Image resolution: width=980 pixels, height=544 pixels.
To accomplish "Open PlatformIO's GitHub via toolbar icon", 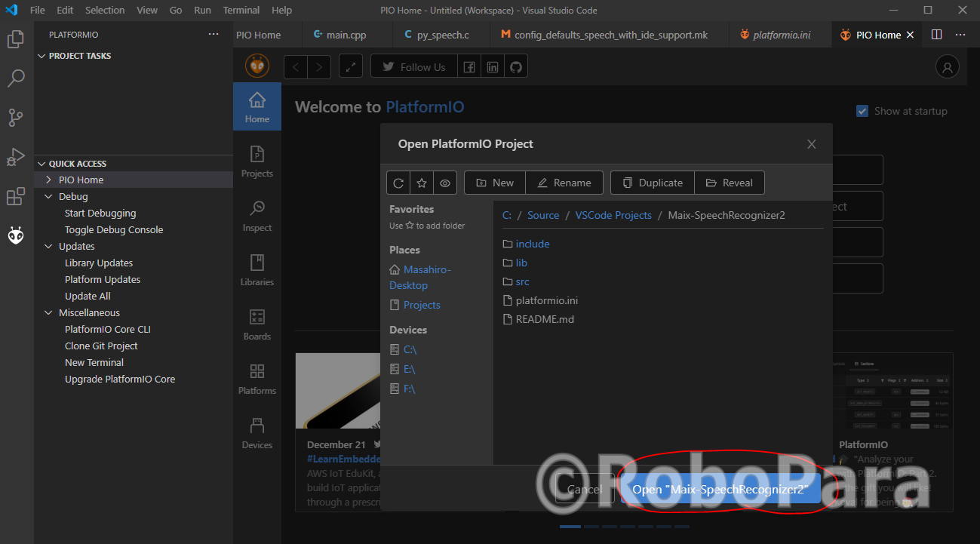I will [517, 66].
